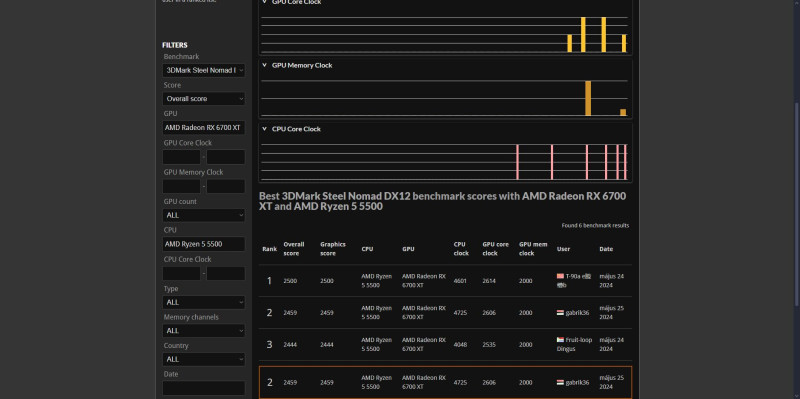This screenshot has width=800, height=399.
Task: Click the tall bar in GPU Memory Clock chart
Action: pyautogui.click(x=588, y=98)
